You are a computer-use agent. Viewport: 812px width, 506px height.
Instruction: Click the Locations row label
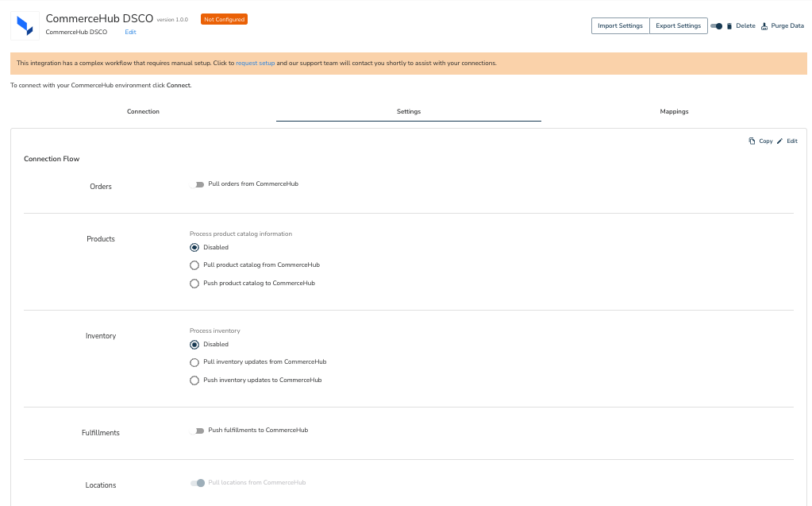[101, 485]
